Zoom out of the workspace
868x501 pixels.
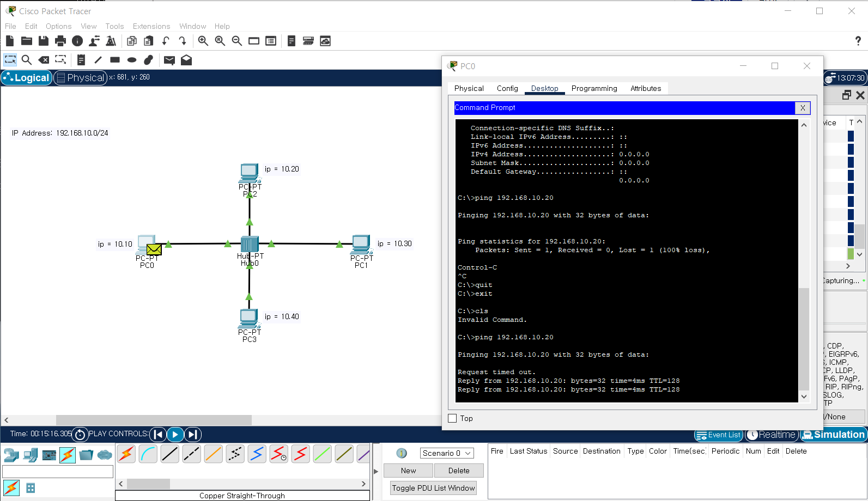pos(237,41)
